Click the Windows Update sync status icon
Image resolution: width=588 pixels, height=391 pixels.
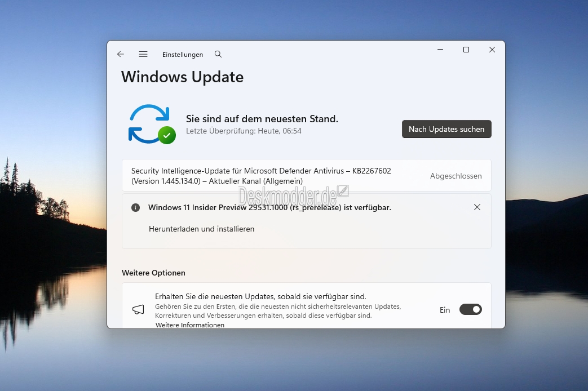coord(151,125)
